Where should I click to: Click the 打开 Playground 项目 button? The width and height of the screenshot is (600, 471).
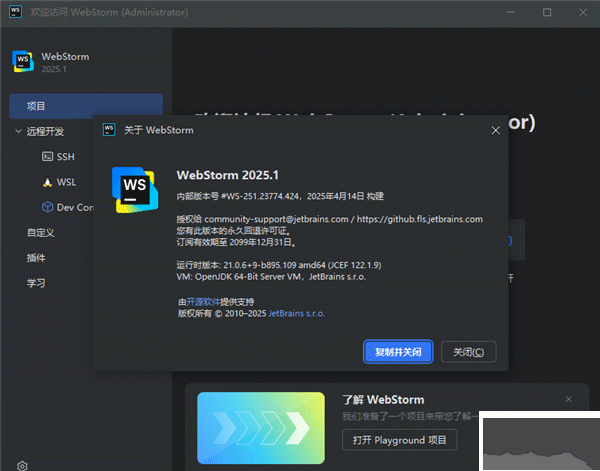[x=399, y=440]
